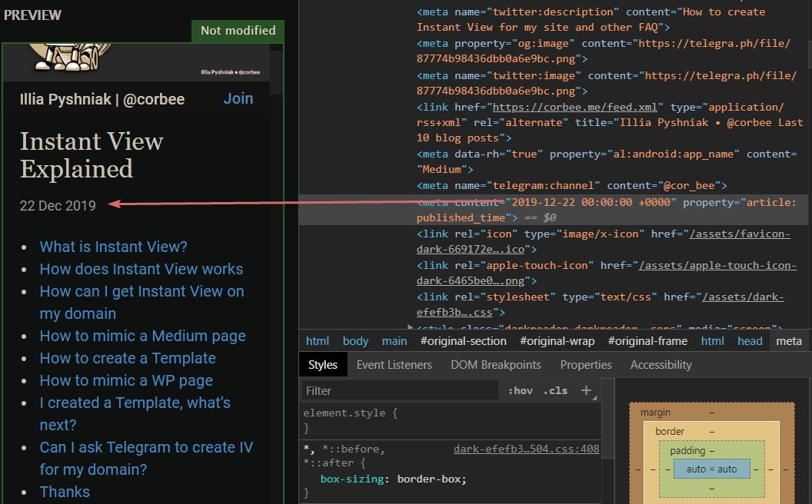Toggle the .cls element classes button
The height and width of the screenshot is (504, 812).
(x=555, y=391)
